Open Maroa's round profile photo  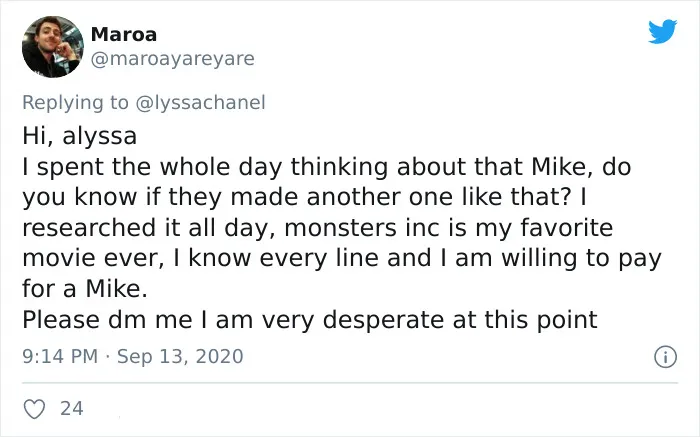[53, 47]
